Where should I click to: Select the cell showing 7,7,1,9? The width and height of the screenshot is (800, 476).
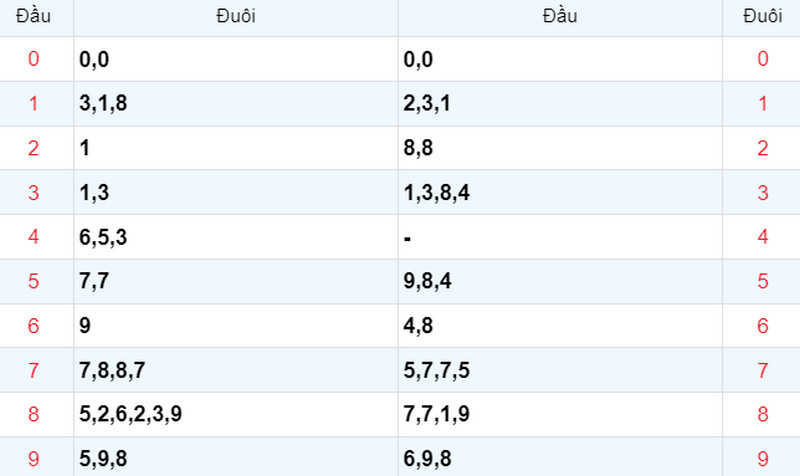coord(560,414)
